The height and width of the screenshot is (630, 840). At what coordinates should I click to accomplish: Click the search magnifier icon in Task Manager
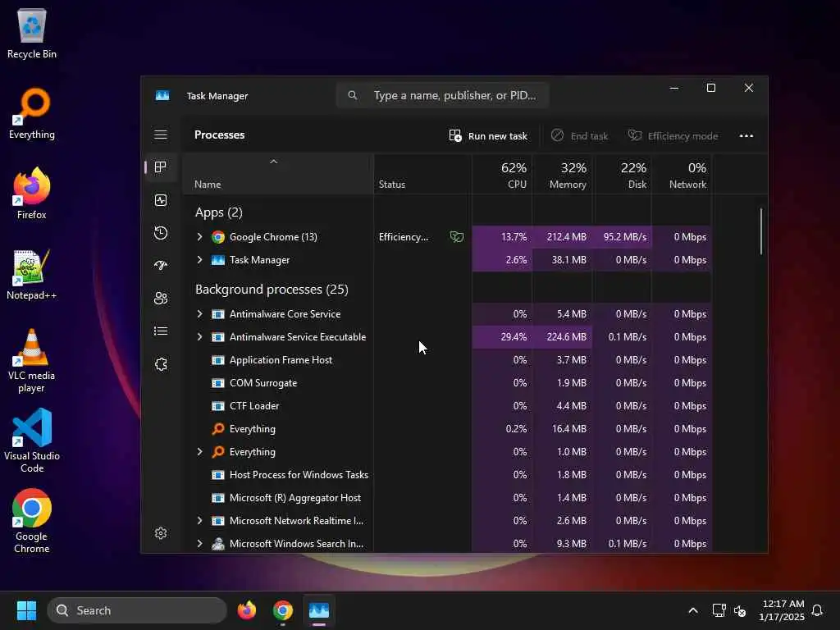[x=352, y=95]
